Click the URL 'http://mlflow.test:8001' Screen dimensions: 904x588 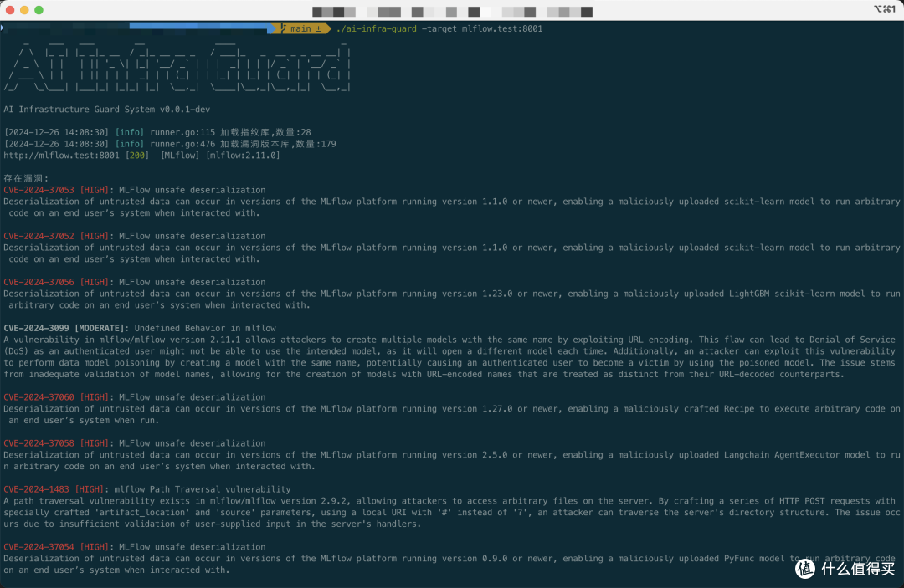[x=62, y=156]
